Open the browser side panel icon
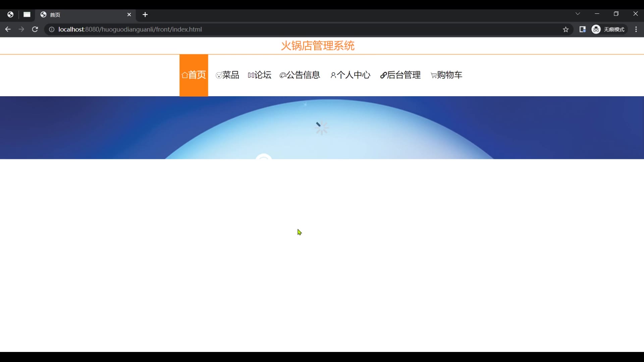 [x=583, y=29]
